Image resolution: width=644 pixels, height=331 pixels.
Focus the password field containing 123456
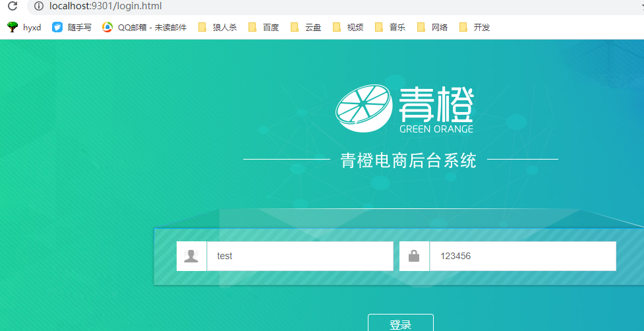click(x=523, y=256)
